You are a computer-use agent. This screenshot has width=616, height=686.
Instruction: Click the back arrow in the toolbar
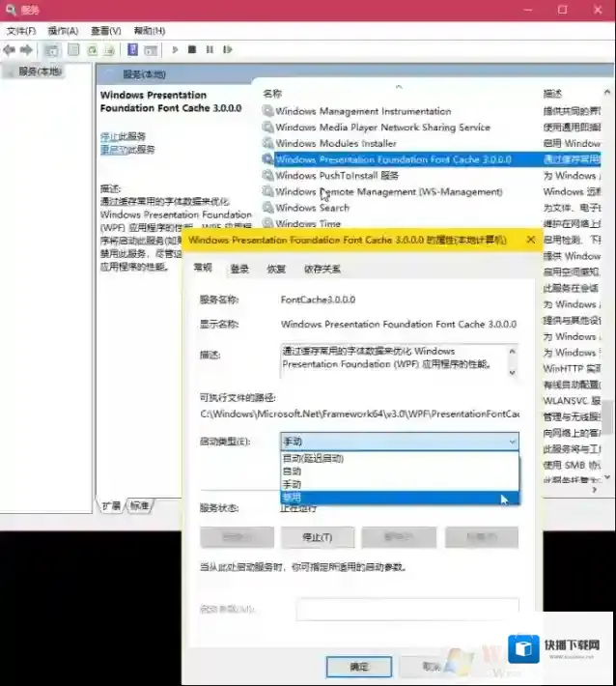coord(10,49)
